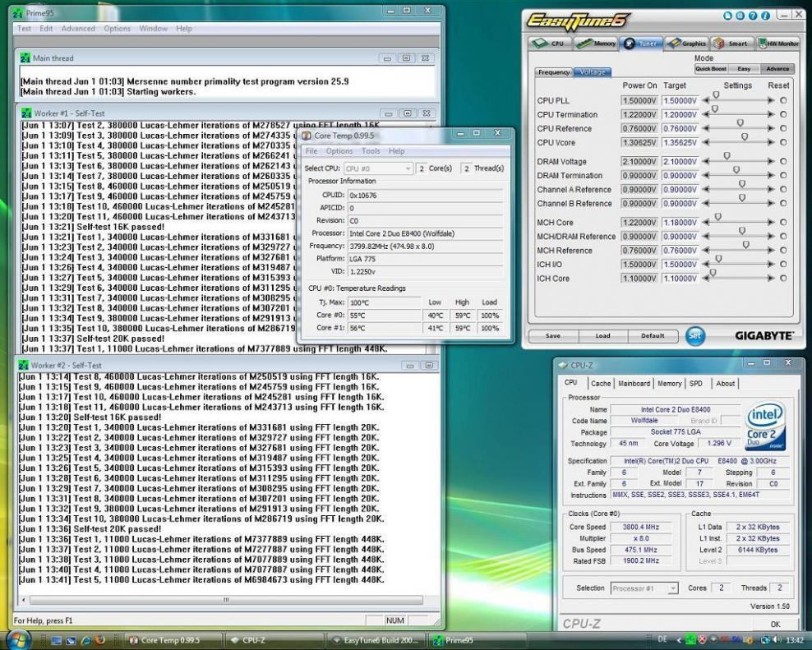Decrease MCH Core with its left arrow
This screenshot has height=650, width=812.
[x=705, y=222]
